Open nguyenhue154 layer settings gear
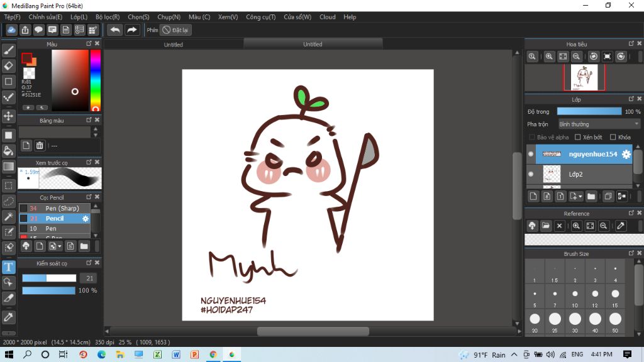The width and height of the screenshot is (644, 362). pyautogui.click(x=626, y=155)
